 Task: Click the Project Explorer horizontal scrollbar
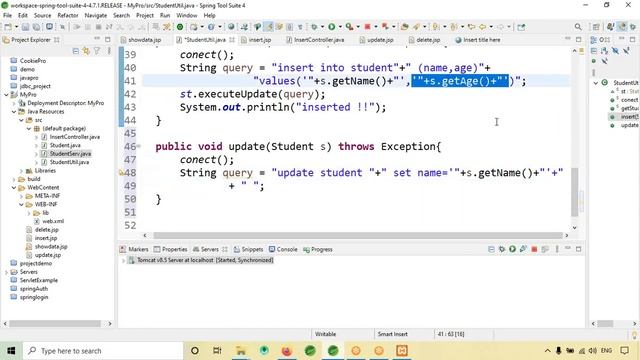click(x=55, y=324)
